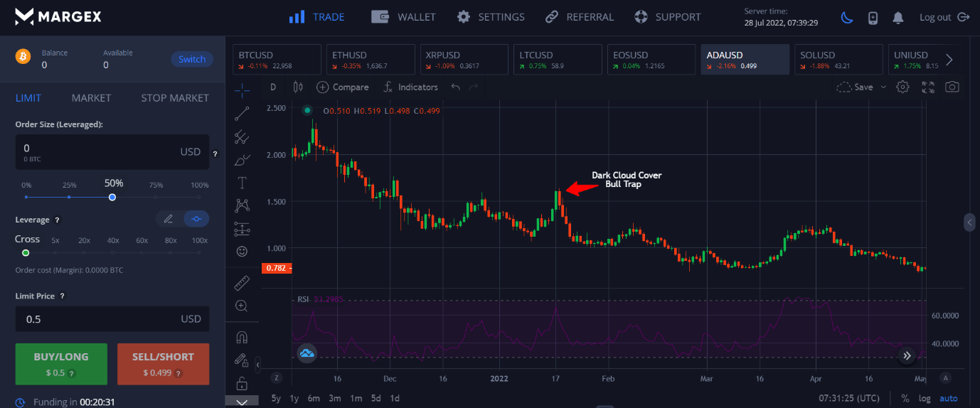Select the text annotation tool

(243, 183)
